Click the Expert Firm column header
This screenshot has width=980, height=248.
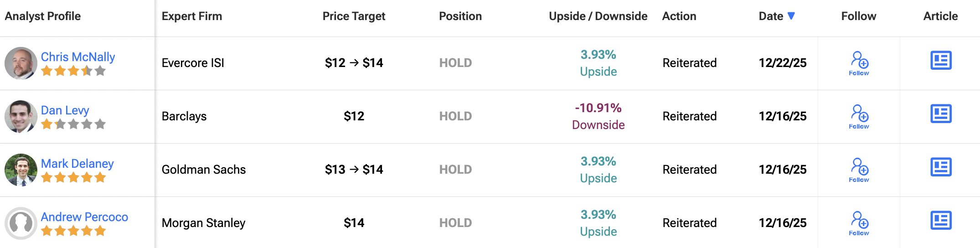192,16
